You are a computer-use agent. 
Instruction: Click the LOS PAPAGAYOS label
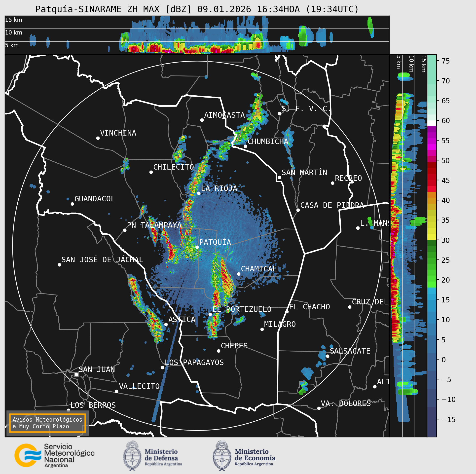tap(194, 363)
